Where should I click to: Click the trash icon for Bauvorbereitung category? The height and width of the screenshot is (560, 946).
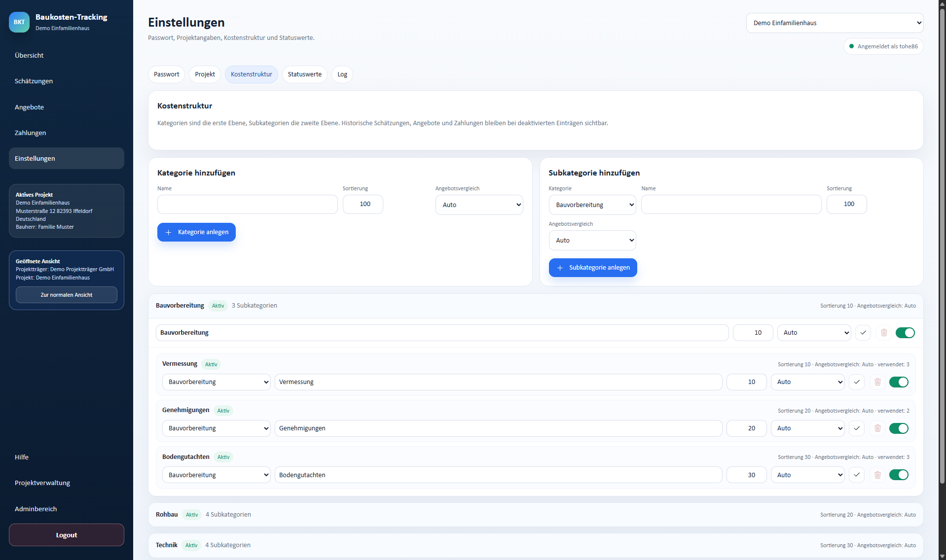coord(884,333)
